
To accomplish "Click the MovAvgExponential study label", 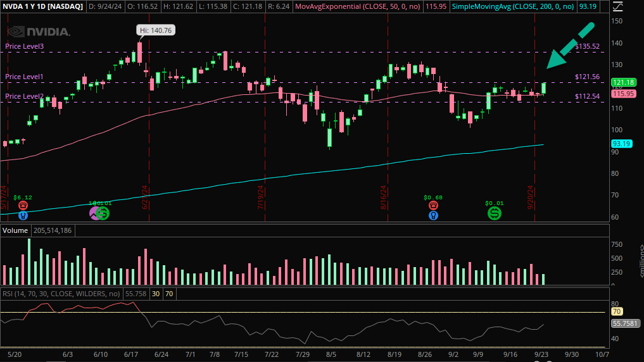I will 358,6.
